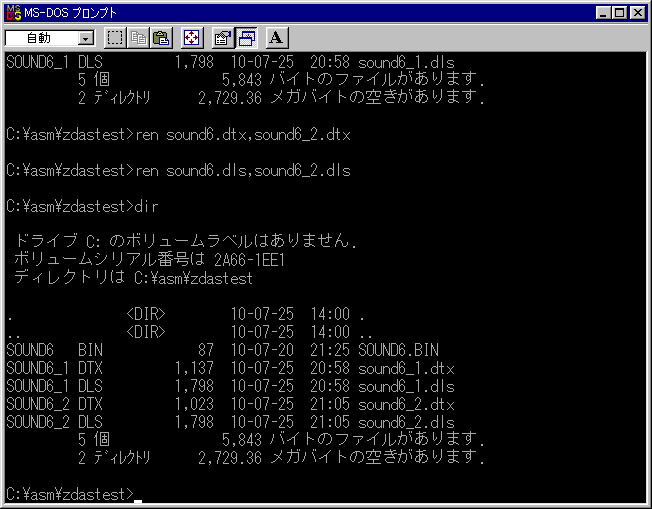Click the serial number 2A66-1EE1
Image resolution: width=652 pixels, height=509 pixels.
click(x=249, y=260)
